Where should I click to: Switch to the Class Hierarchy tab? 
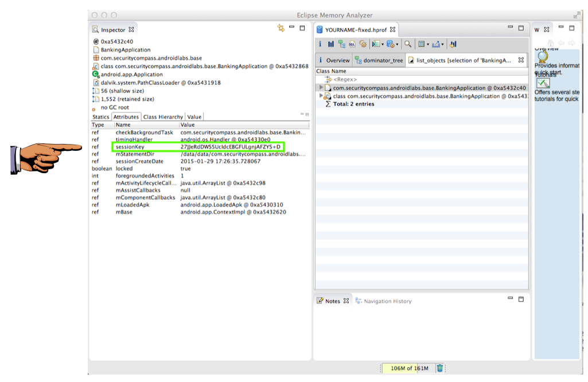[x=163, y=117]
